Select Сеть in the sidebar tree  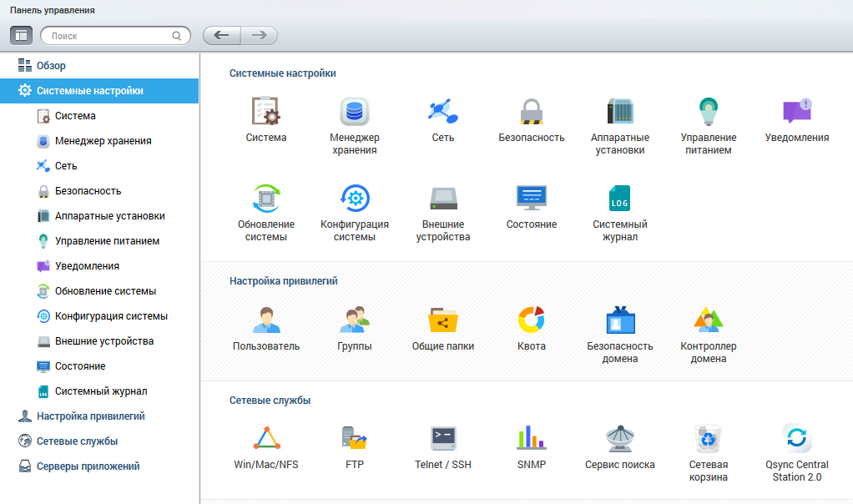(x=66, y=166)
